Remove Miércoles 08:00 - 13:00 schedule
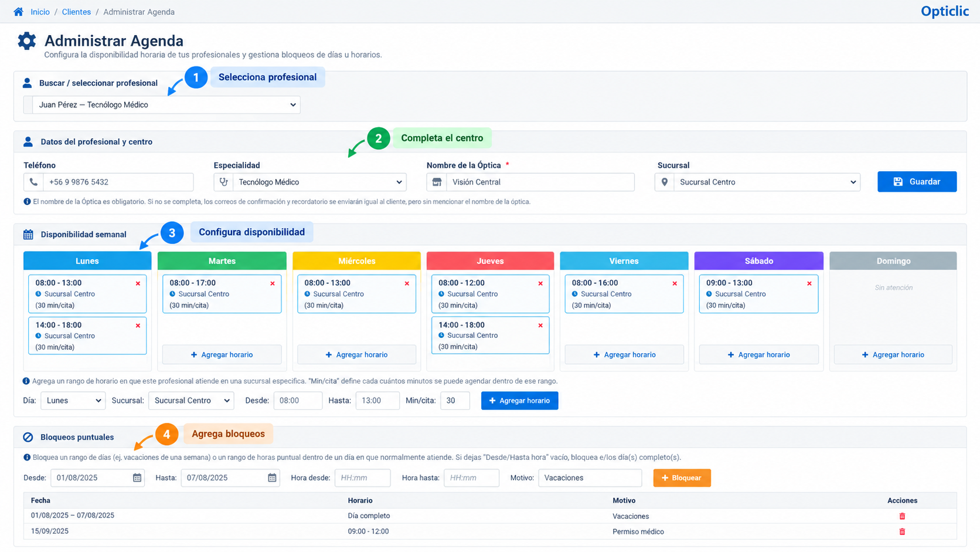The image size is (980, 552). click(x=407, y=283)
